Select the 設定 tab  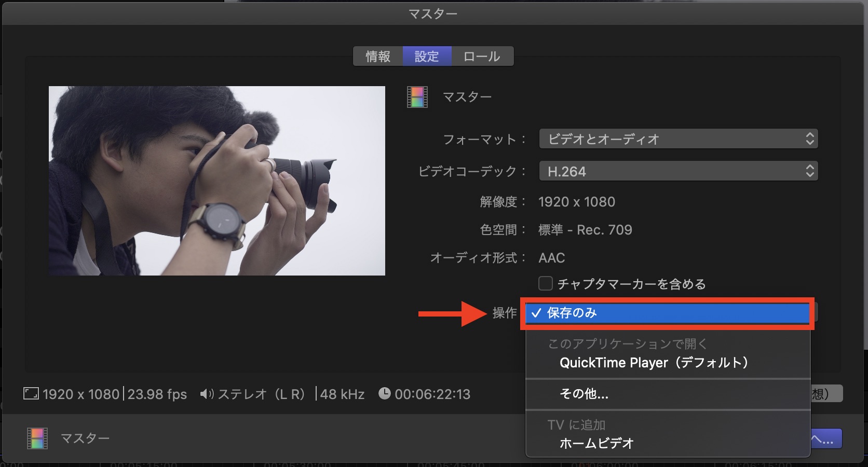click(427, 56)
